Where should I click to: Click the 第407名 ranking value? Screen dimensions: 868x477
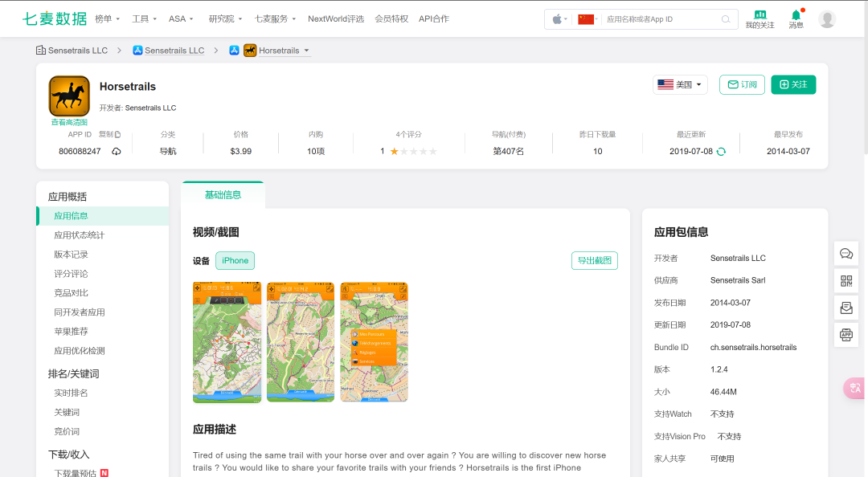pos(508,151)
